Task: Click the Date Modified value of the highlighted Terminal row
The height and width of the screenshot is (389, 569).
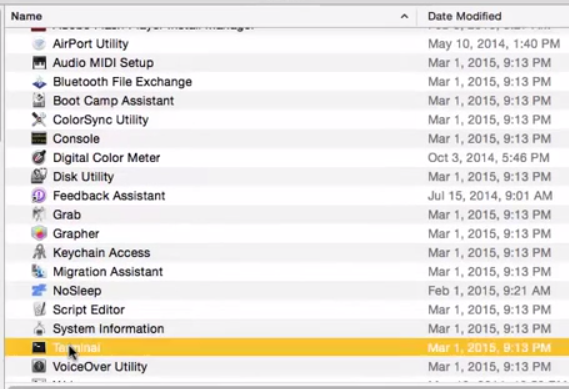Action: [x=489, y=348]
